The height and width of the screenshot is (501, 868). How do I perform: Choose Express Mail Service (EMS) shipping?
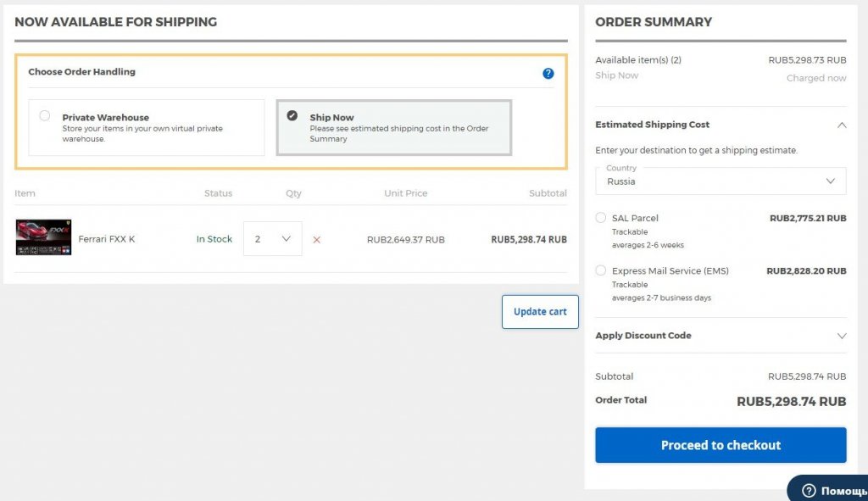pyautogui.click(x=601, y=270)
